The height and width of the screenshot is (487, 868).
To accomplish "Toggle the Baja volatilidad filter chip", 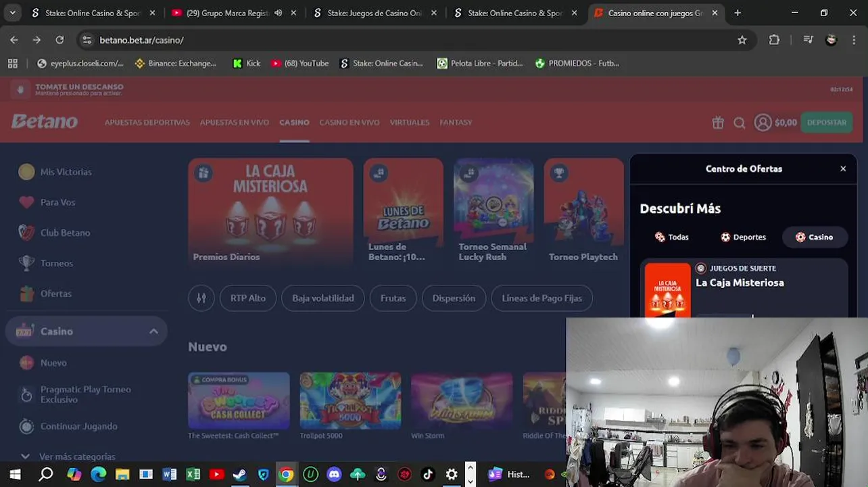I will click(x=322, y=298).
